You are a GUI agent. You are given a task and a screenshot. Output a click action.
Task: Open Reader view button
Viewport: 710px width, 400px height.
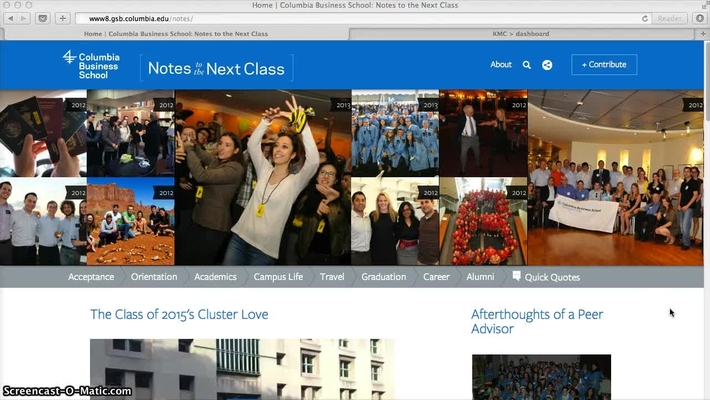[669, 19]
